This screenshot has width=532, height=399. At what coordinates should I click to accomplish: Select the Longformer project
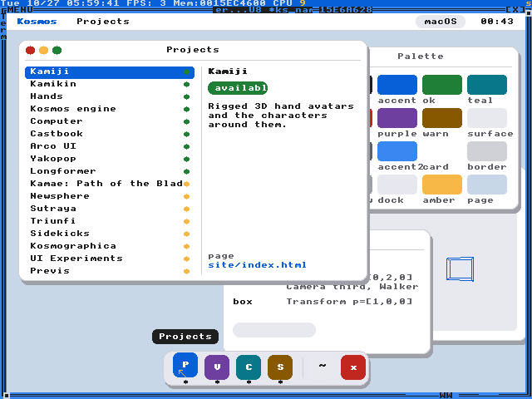coord(110,171)
